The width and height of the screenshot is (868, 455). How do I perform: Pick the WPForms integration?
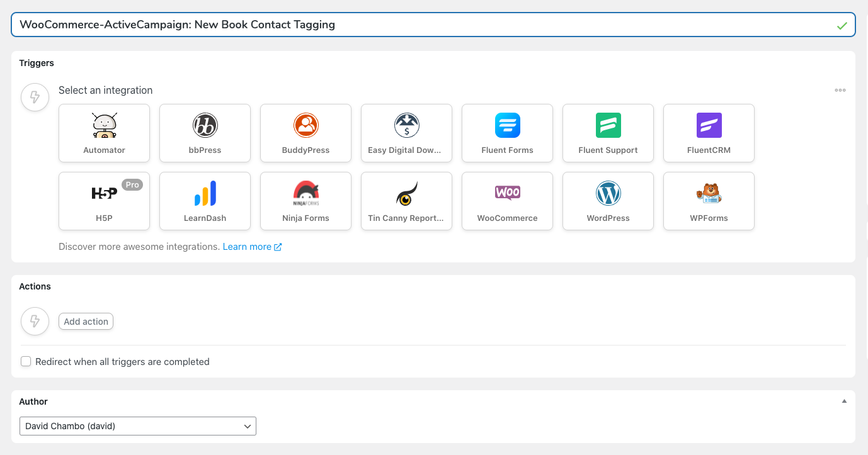(x=709, y=201)
